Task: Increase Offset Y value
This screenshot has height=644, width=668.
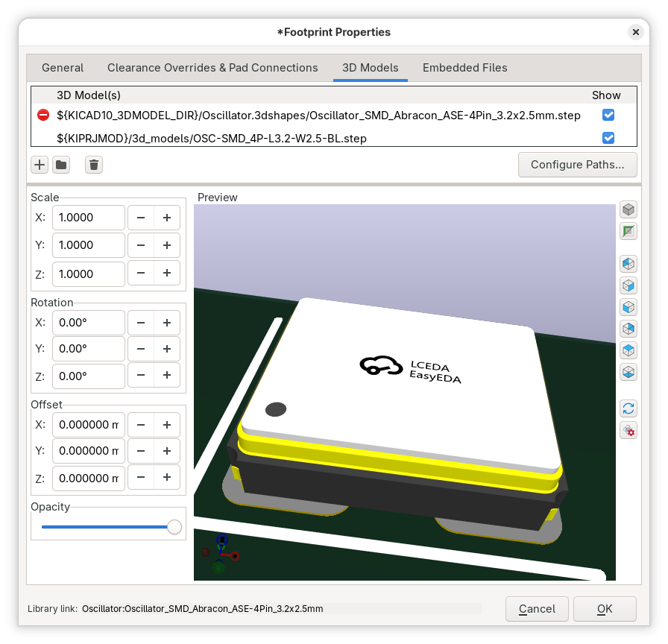Action: pyautogui.click(x=167, y=451)
